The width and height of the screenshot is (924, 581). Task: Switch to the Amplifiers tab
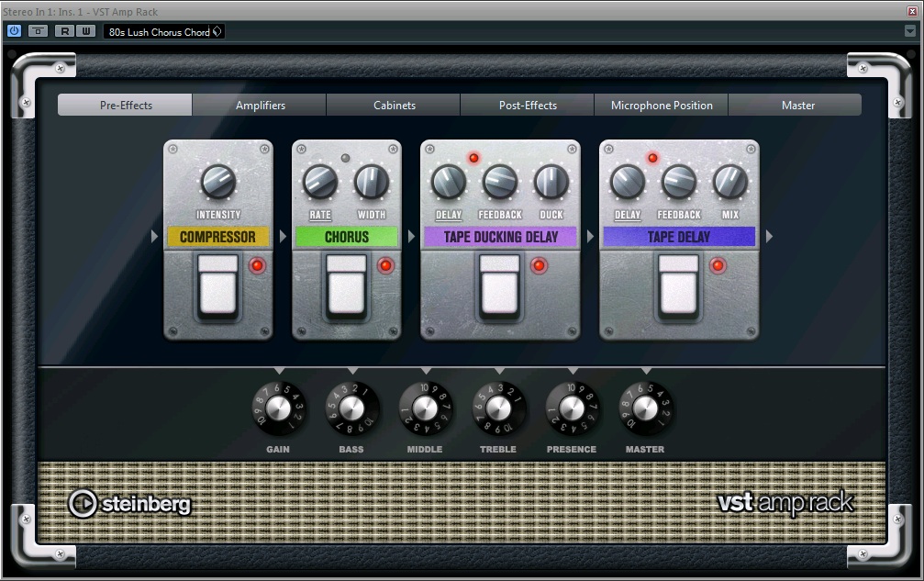tap(260, 105)
